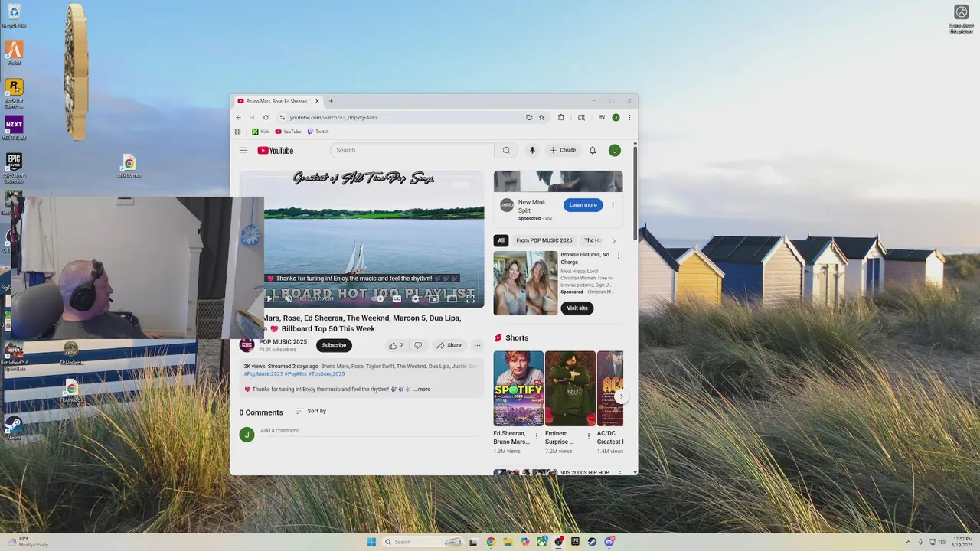This screenshot has width=980, height=551.
Task: Unmute the video with the speaker icon
Action: point(289,298)
